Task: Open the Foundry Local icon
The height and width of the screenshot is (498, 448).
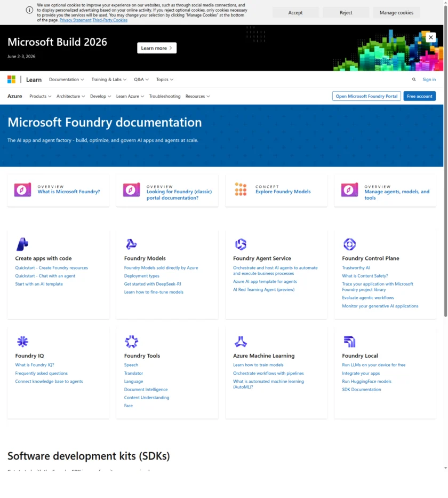Action: tap(349, 341)
